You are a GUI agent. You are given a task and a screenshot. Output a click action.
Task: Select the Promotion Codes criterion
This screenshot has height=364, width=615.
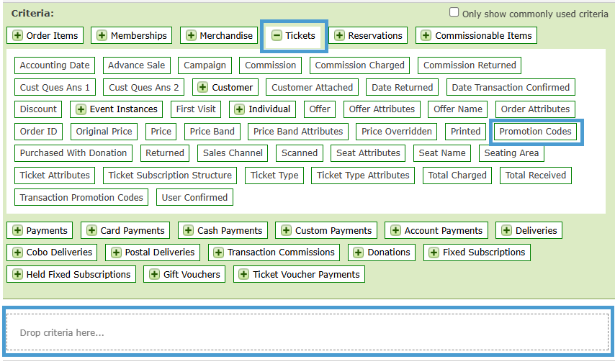(535, 132)
